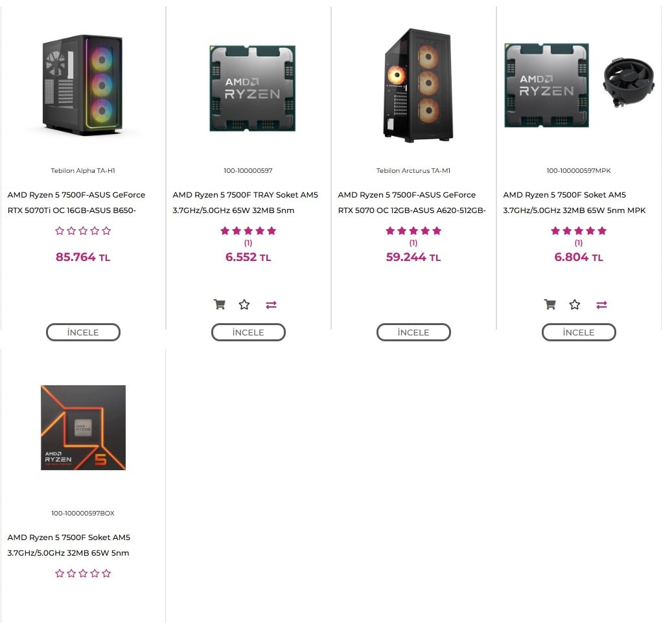Open the Ryzen TRAY processor image
672x623 pixels.
pyautogui.click(x=253, y=88)
